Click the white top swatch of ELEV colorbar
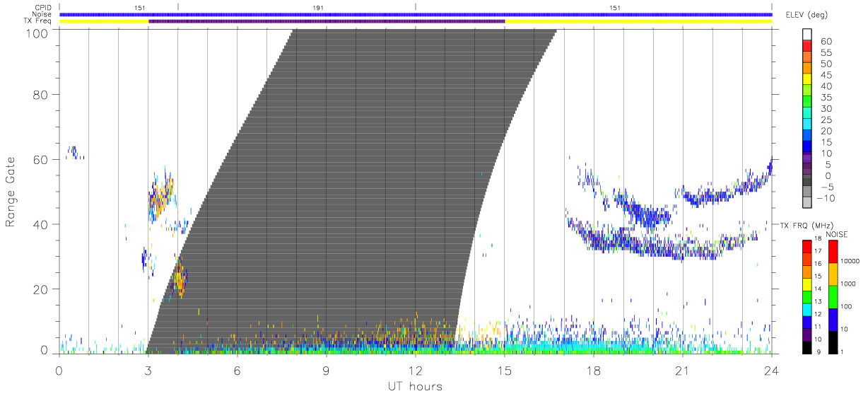The height and width of the screenshot is (401, 868). pos(807,35)
